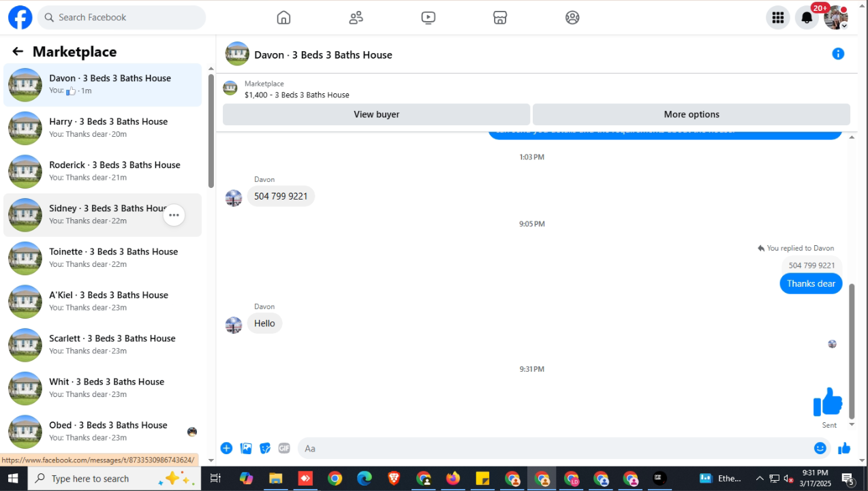Open the Davon conversation in list
Image resolution: width=868 pixels, height=491 pixels.
[x=102, y=84]
